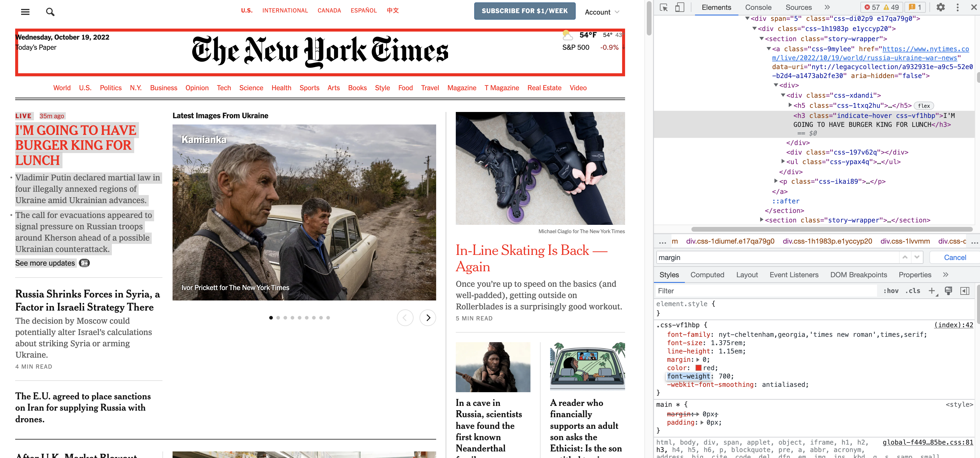This screenshot has height=458, width=980.
Task: Click the weather icon beside 54°F
Action: pyautogui.click(x=568, y=35)
